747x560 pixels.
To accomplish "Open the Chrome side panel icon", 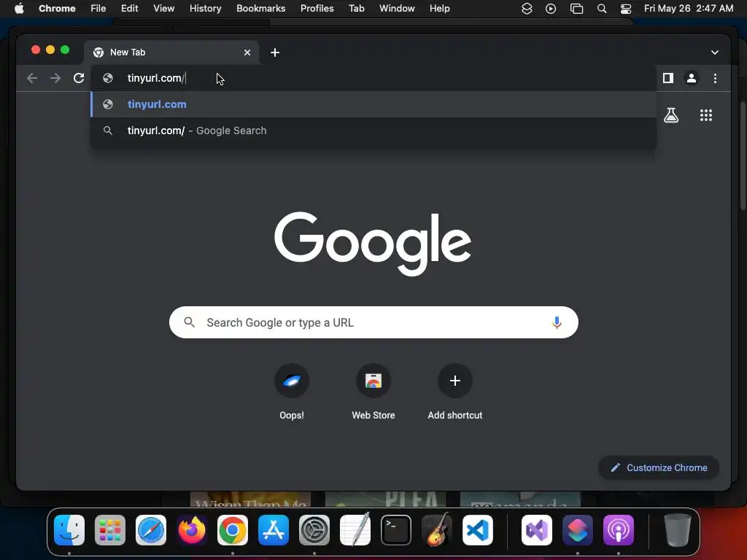I will click(668, 78).
